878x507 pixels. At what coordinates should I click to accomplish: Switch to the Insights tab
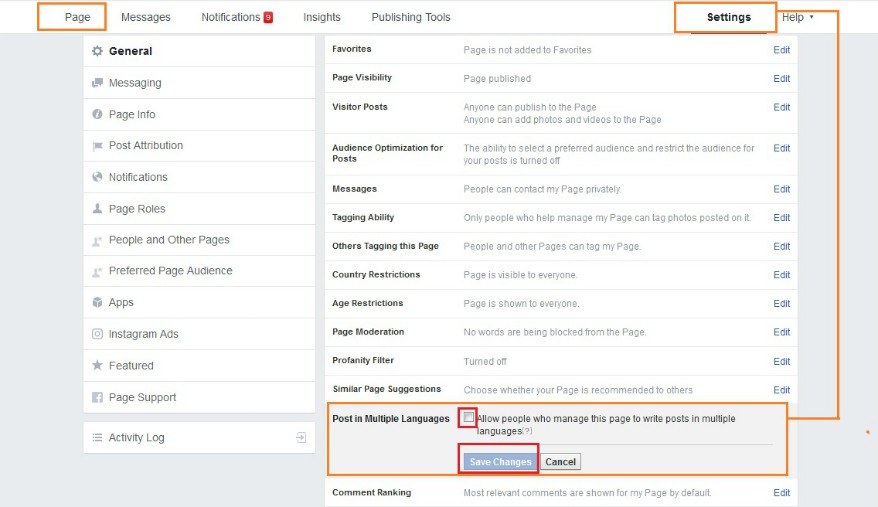(322, 17)
